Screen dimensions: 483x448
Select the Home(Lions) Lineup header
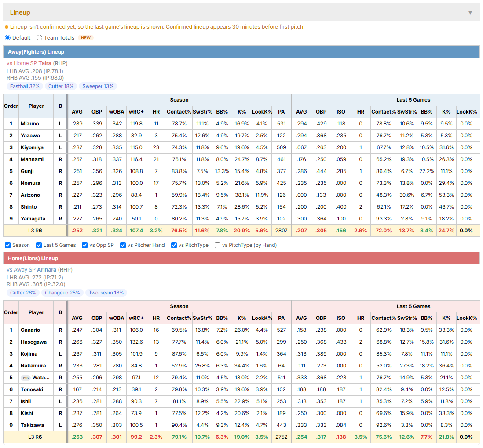click(x=241, y=258)
